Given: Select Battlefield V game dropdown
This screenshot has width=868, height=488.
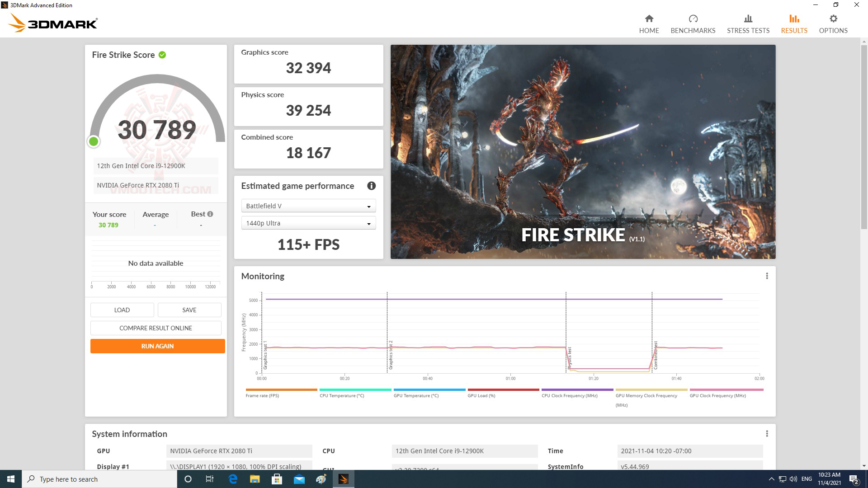Looking at the screenshot, I should coord(307,206).
